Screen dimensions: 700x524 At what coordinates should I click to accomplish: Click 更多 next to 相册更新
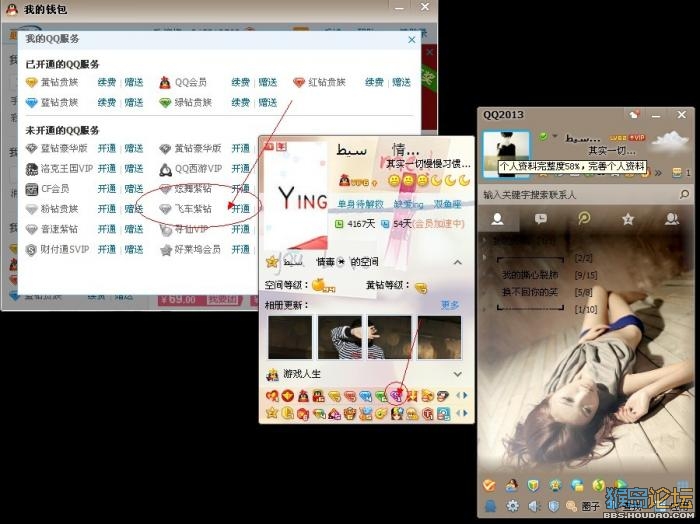tap(450, 305)
